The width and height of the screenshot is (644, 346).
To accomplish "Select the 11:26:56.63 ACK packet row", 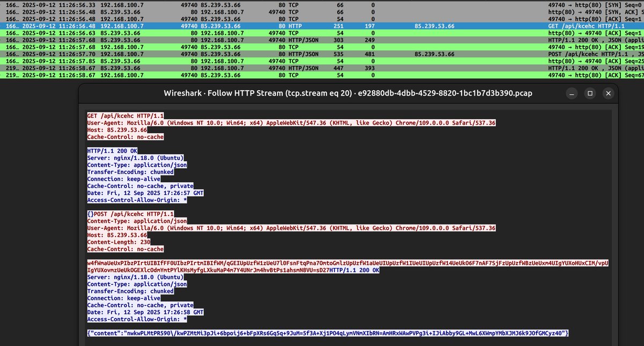I will (322, 33).
